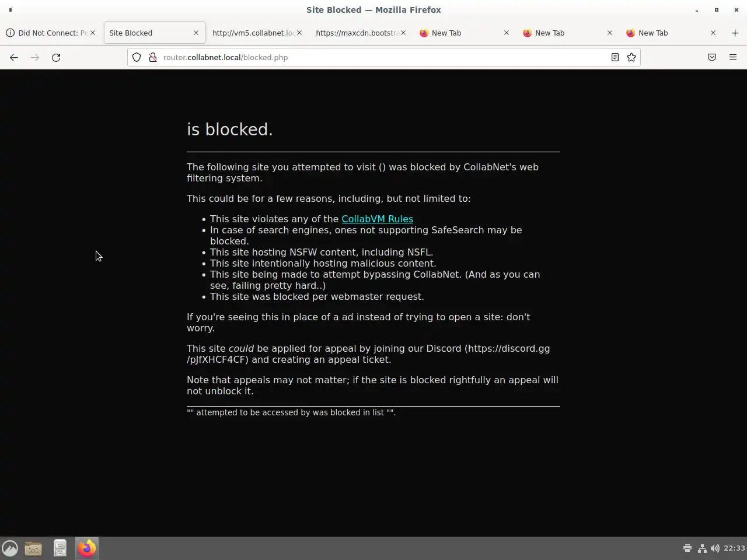This screenshot has width=747, height=560.
Task: Close the 'Did Not Connect' tab
Action: pos(93,33)
